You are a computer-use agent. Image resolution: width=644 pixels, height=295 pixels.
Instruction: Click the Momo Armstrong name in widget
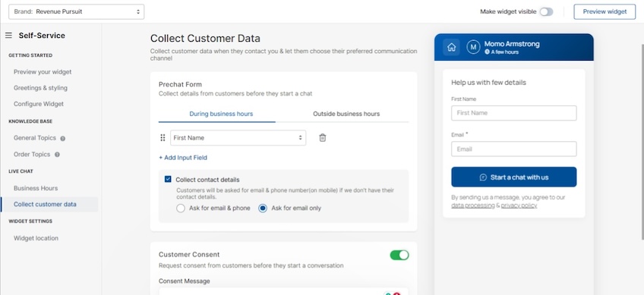coord(512,44)
